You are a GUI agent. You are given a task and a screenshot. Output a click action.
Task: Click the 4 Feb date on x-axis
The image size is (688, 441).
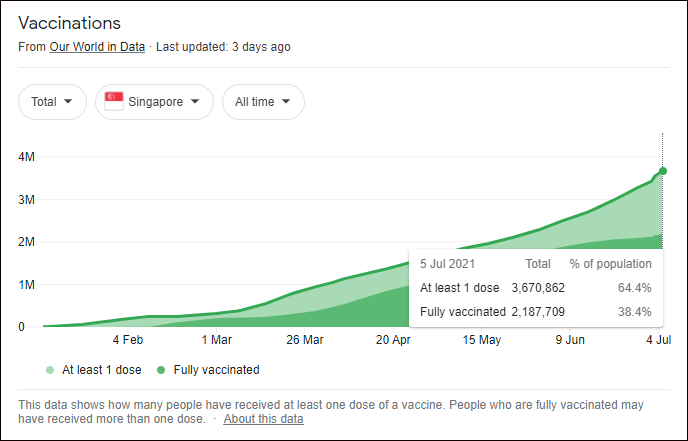click(128, 340)
